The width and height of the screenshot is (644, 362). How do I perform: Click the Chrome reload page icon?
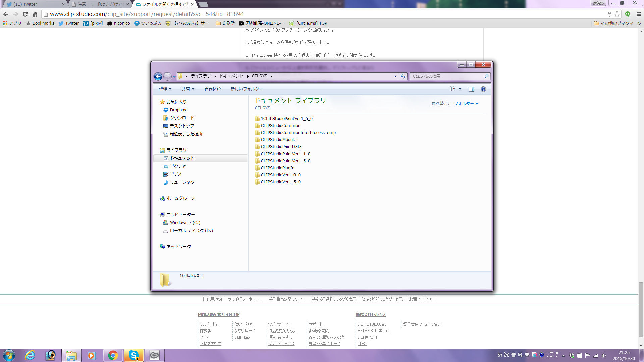click(x=25, y=14)
